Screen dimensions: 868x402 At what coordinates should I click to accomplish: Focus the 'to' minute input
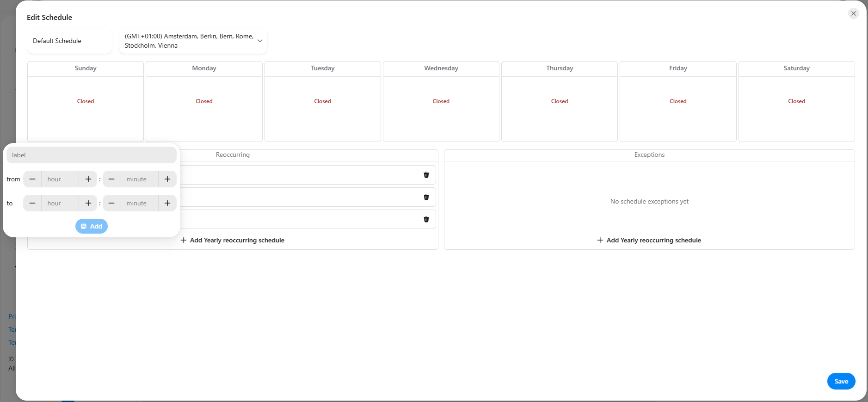140,203
